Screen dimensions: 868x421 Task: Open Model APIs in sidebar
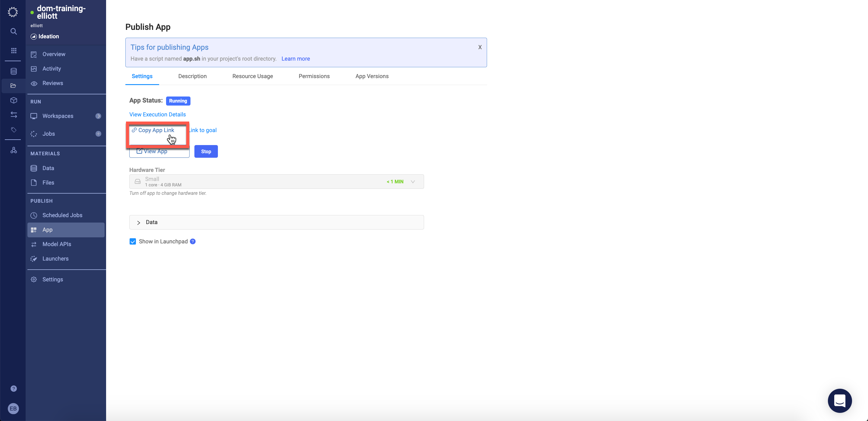pyautogui.click(x=57, y=244)
